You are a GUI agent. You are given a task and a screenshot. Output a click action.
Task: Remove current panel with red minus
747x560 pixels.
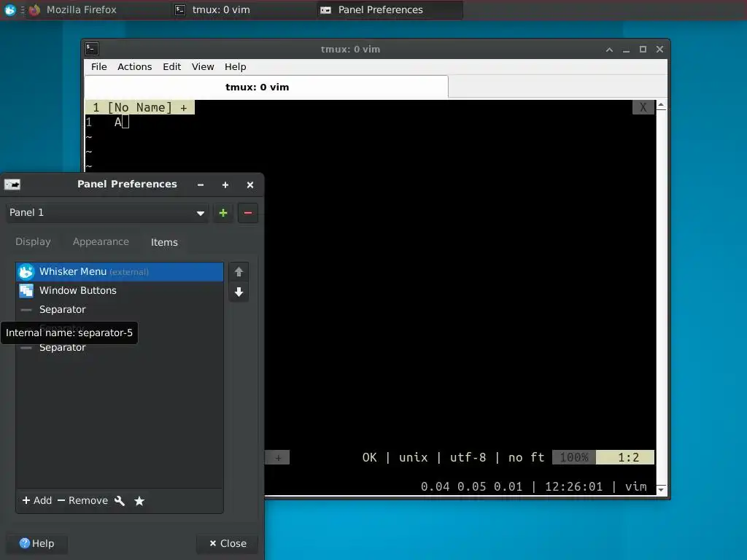pyautogui.click(x=248, y=213)
